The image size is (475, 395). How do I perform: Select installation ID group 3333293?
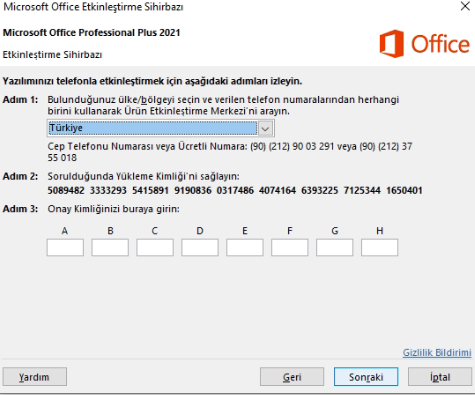click(x=108, y=191)
